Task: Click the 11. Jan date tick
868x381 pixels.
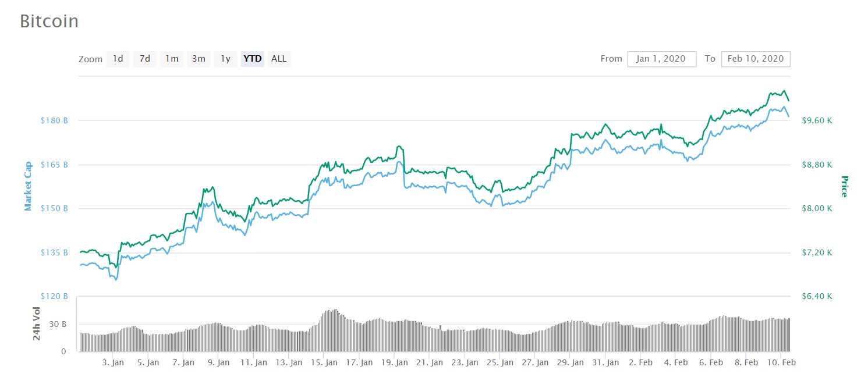Action: click(x=253, y=362)
